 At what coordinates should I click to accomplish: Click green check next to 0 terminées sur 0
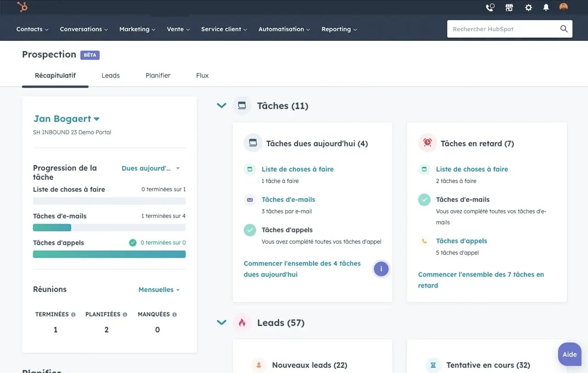pyautogui.click(x=133, y=243)
